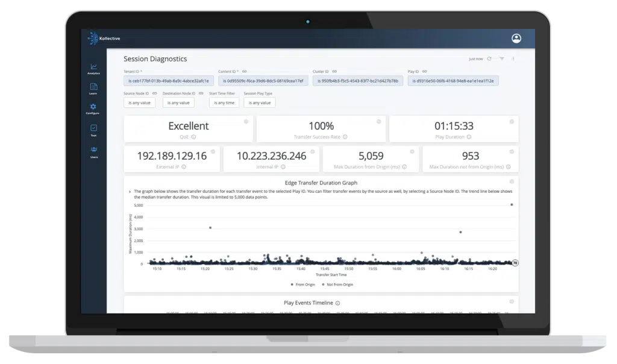The image size is (617, 364).
Task: Click link icon beside Source Node ID
Action: click(155, 93)
